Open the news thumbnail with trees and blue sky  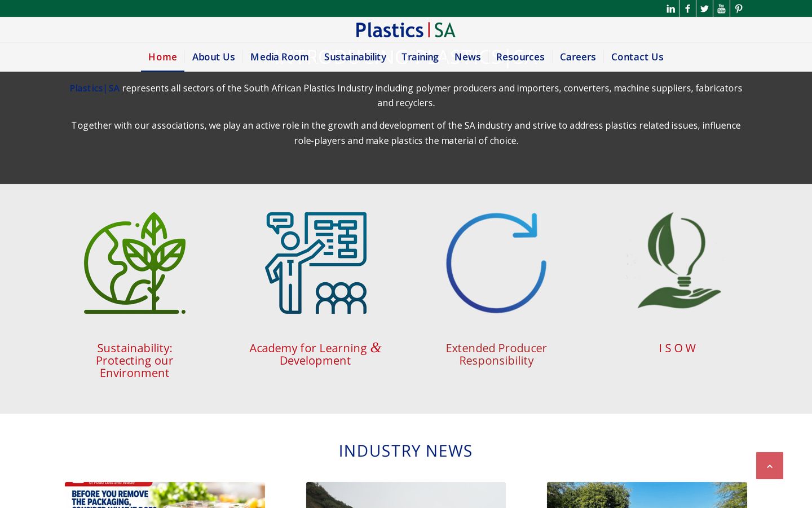click(x=647, y=495)
